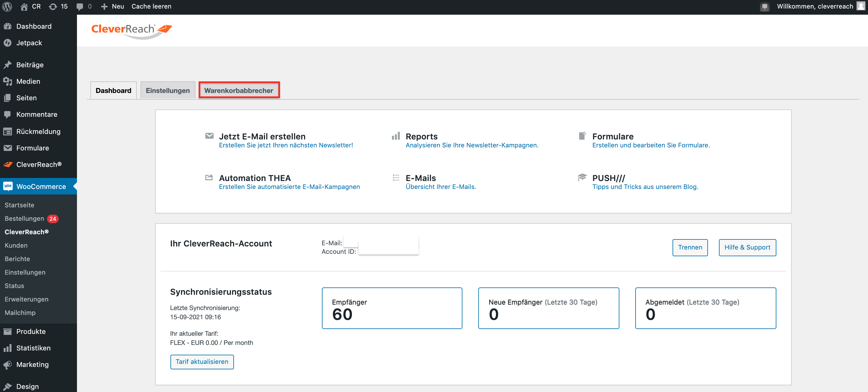Click the CleverReach paper plane sidebar icon
Viewport: 868px width, 392px height.
pyautogui.click(x=7, y=165)
